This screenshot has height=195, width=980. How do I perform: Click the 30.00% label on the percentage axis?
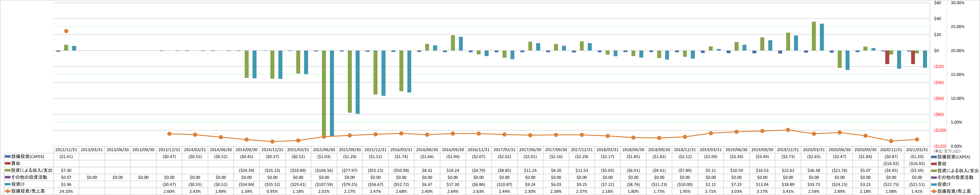click(x=958, y=3)
